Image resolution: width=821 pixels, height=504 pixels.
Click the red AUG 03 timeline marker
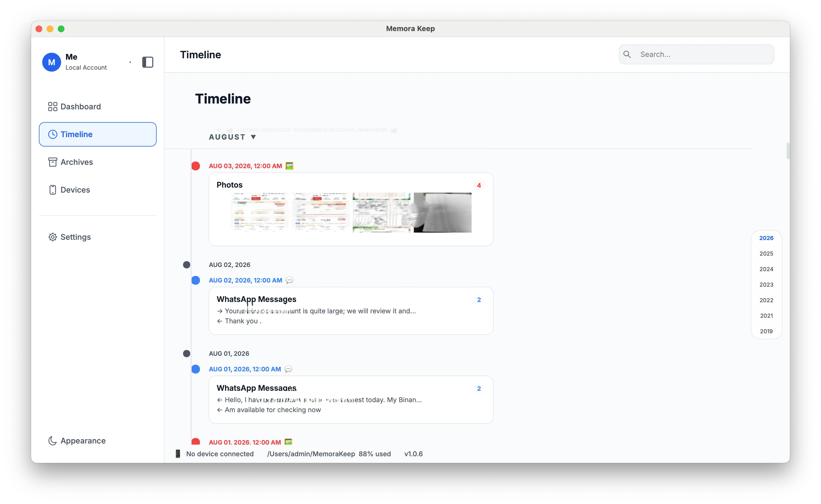coord(196,166)
